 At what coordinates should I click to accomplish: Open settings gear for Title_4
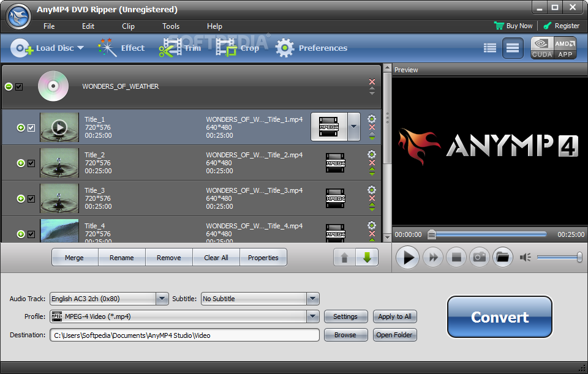(372, 225)
